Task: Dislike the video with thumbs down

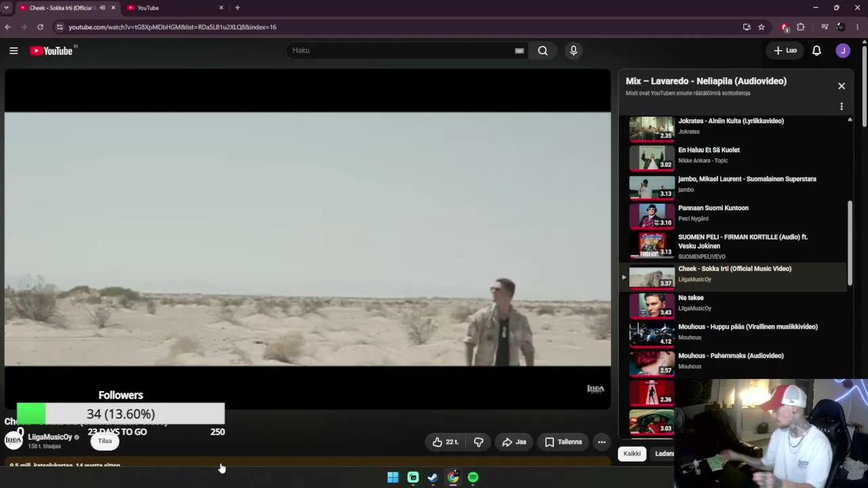Action: [x=478, y=442]
